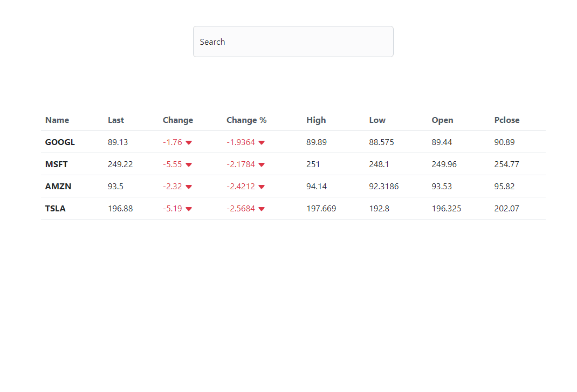Screen dimensions: 577x392
Task: Click MSFT high value 251
Action: [x=313, y=164]
